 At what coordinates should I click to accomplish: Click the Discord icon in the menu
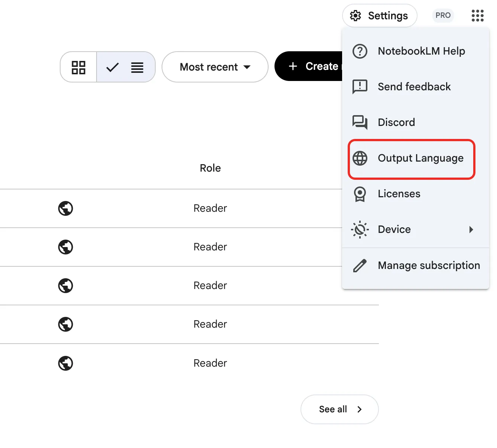coord(360,122)
